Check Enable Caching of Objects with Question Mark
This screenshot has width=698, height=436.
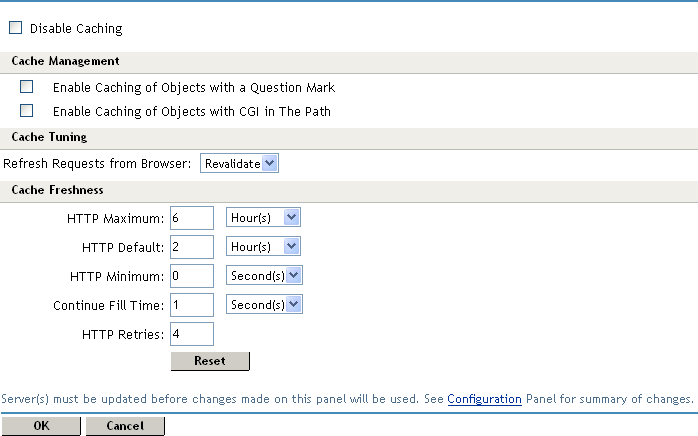[x=27, y=87]
